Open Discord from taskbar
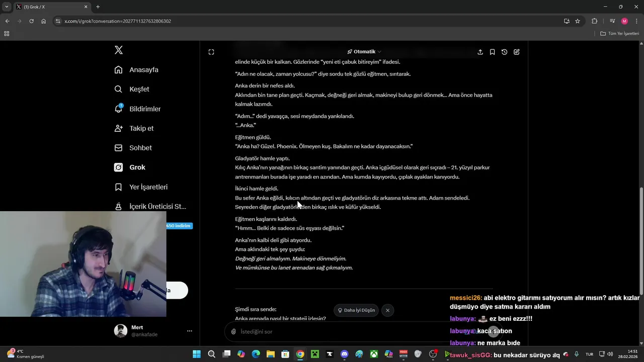Screen dimensions: 644x362 [344, 354]
